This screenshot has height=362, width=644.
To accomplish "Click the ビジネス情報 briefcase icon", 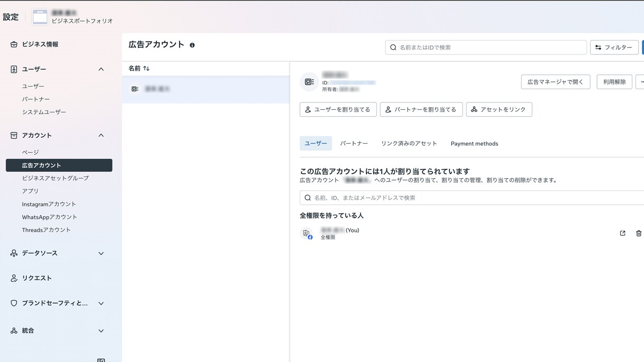I will click(x=14, y=44).
